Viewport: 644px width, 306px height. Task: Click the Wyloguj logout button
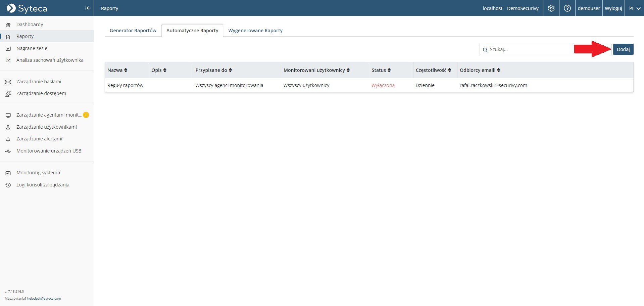(613, 8)
